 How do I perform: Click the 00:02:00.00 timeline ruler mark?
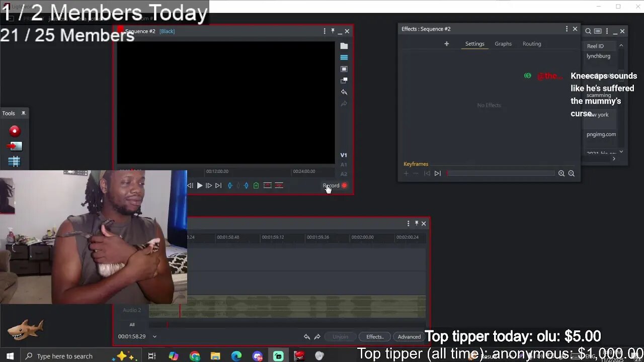click(362, 237)
